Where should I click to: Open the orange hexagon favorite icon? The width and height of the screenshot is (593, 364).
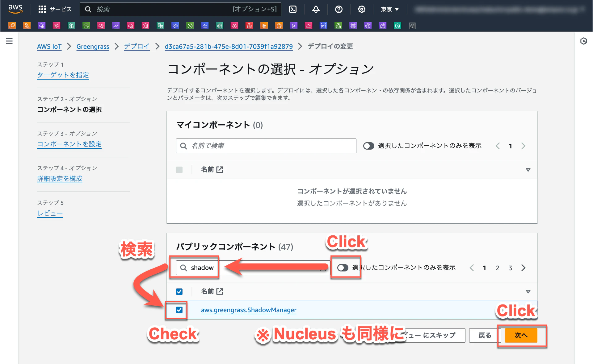[x=279, y=26]
